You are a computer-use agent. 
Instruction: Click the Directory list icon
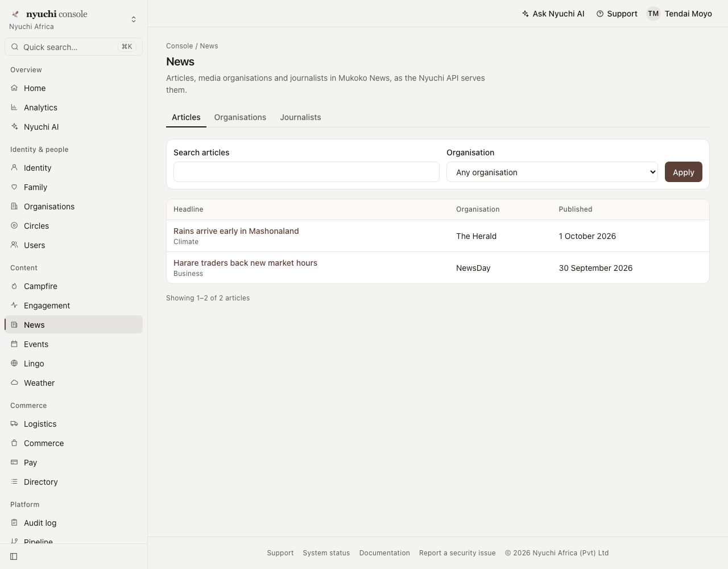click(14, 482)
